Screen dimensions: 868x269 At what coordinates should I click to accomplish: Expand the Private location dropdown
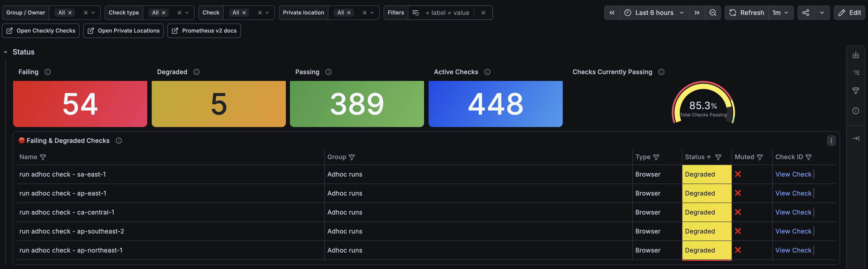(x=372, y=13)
